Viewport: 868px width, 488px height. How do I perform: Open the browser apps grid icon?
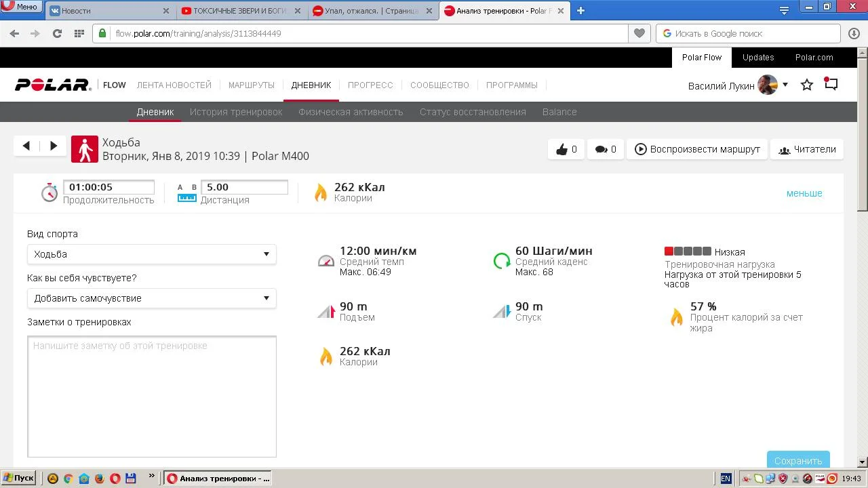(79, 33)
